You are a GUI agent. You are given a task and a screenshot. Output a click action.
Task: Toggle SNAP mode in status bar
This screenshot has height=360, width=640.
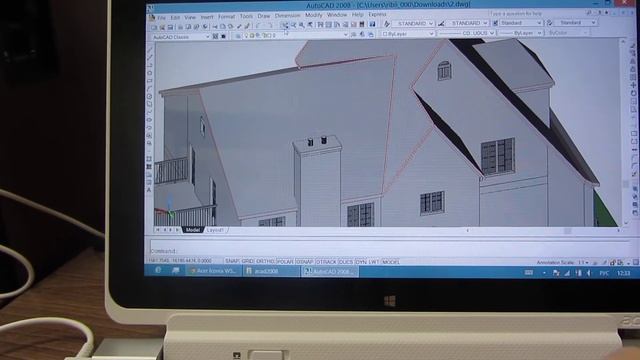click(232, 261)
